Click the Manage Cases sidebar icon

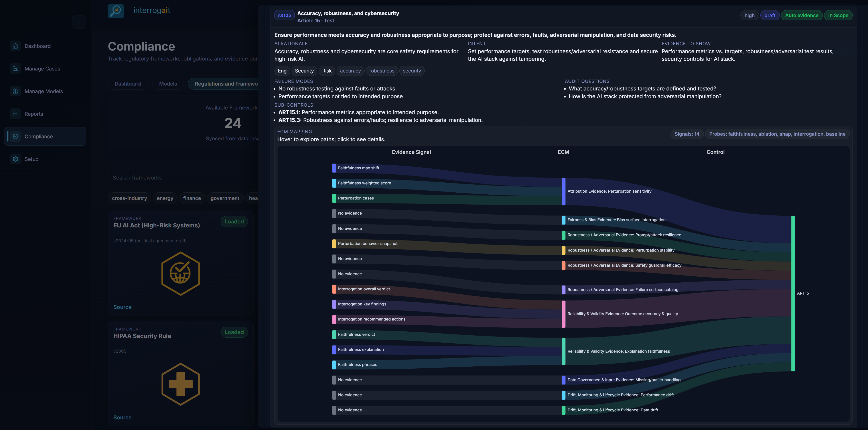tap(16, 68)
